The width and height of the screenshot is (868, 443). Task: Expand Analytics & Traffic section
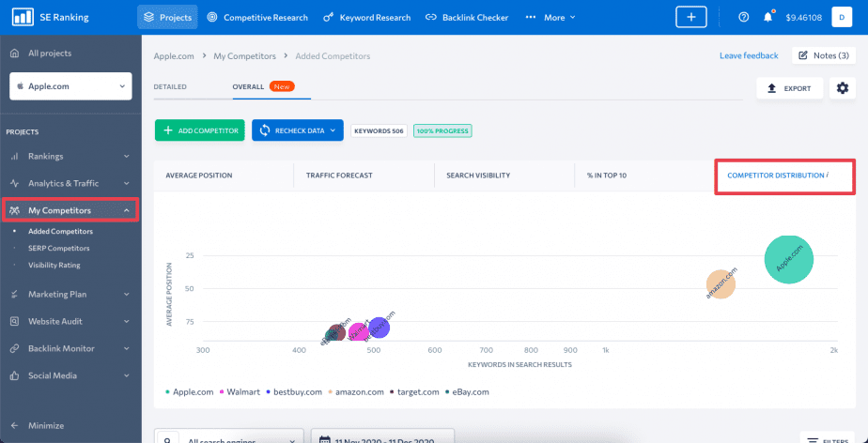(70, 183)
